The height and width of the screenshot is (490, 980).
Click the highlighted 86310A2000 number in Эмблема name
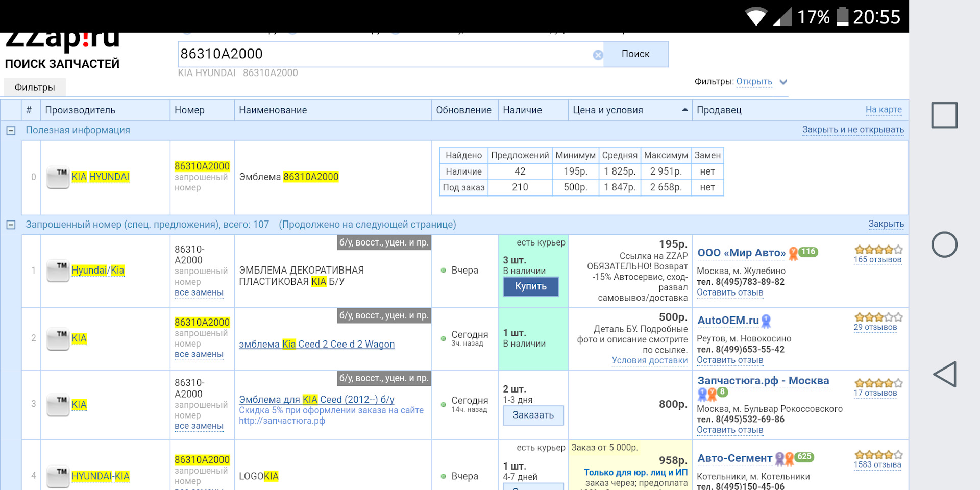311,177
